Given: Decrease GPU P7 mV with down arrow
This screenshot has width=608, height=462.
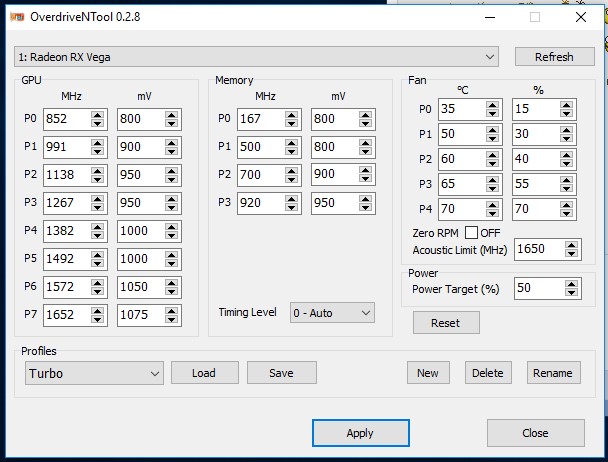Looking at the screenshot, I should tap(171, 319).
